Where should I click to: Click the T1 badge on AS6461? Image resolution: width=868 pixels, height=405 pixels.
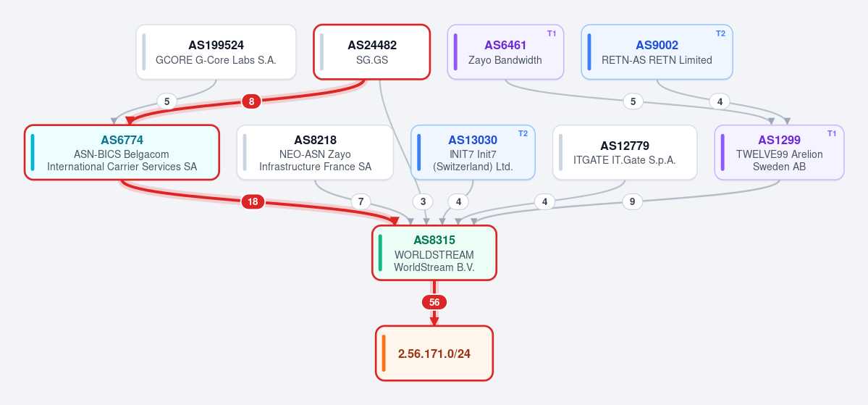click(552, 34)
